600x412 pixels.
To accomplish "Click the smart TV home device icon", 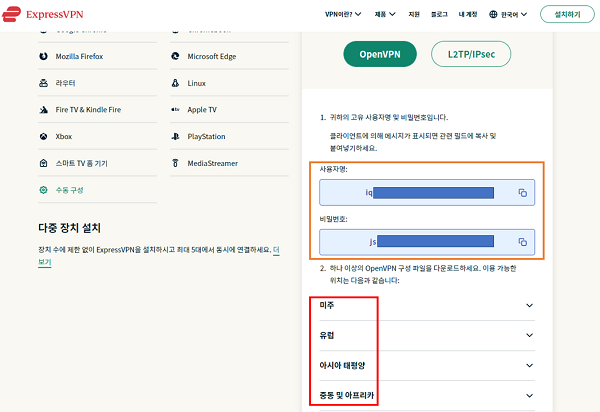I will (44, 163).
